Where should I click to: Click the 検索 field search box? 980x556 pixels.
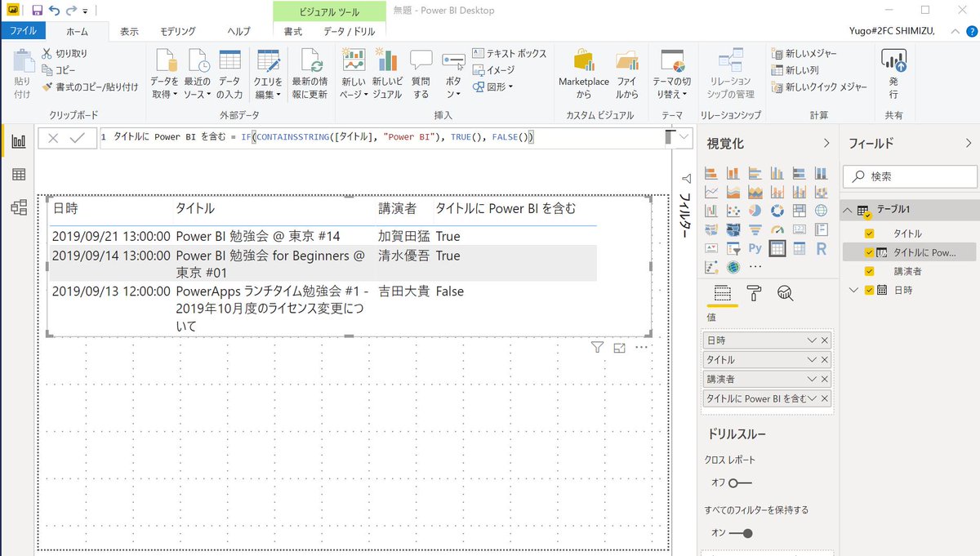(x=910, y=176)
